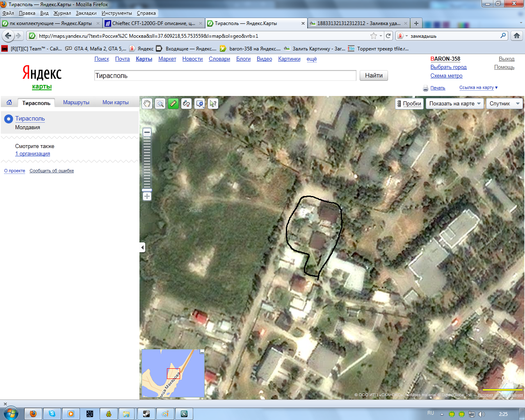Toggle the Пробки traffic layer
Viewport: 525px width, 420px height.
409,104
